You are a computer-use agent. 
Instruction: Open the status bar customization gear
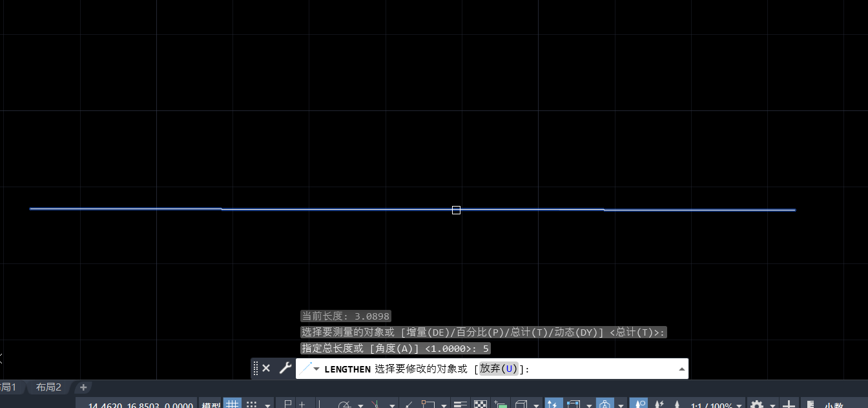pos(756,403)
